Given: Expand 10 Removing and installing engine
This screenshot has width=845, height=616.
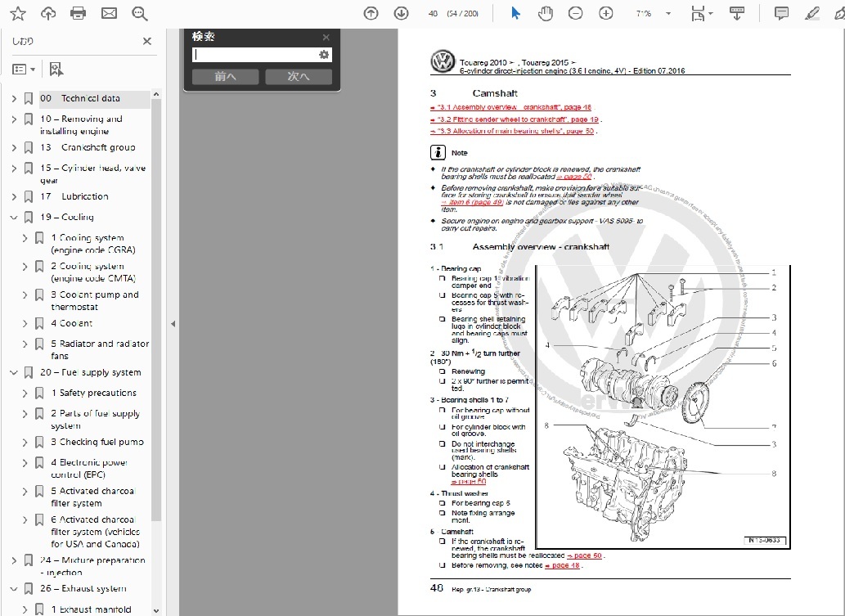Looking at the screenshot, I should tap(14, 119).
